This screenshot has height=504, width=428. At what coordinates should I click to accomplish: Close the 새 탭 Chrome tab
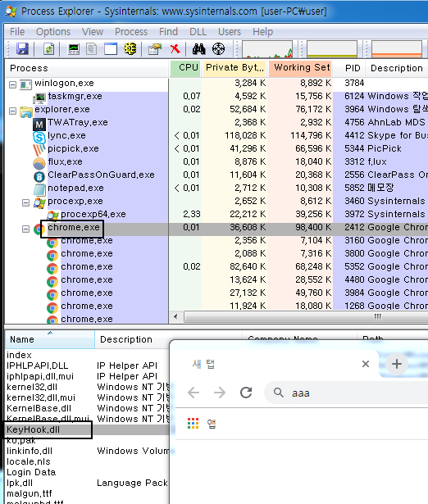tap(366, 364)
